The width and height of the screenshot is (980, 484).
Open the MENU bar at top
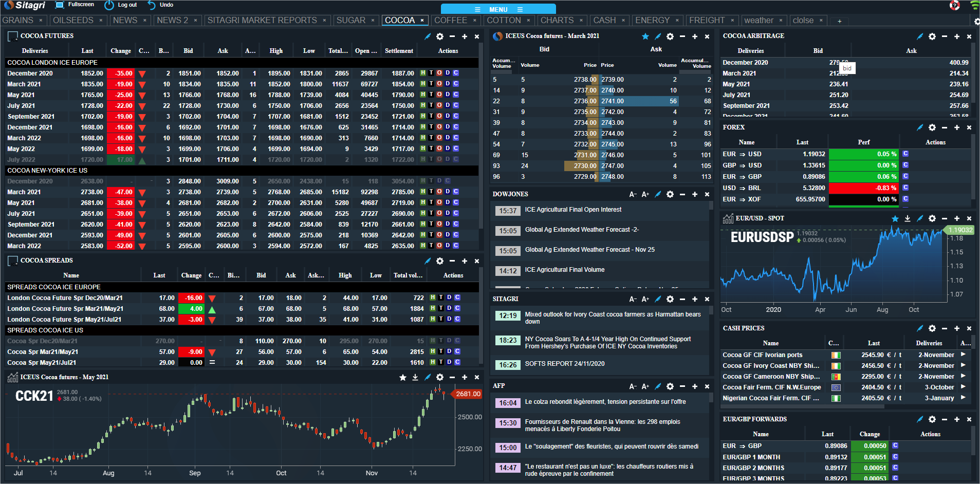[498, 9]
